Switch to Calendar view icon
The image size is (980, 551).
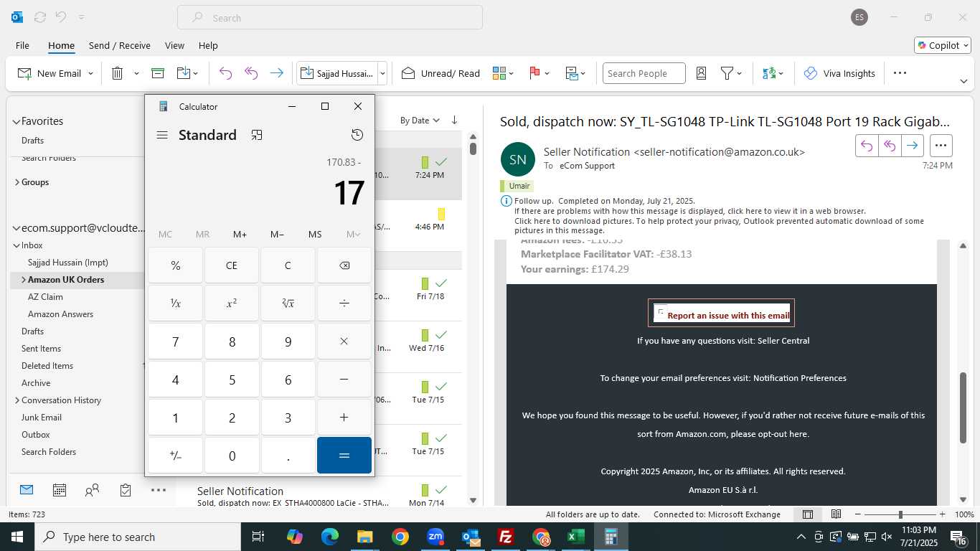coord(60,490)
